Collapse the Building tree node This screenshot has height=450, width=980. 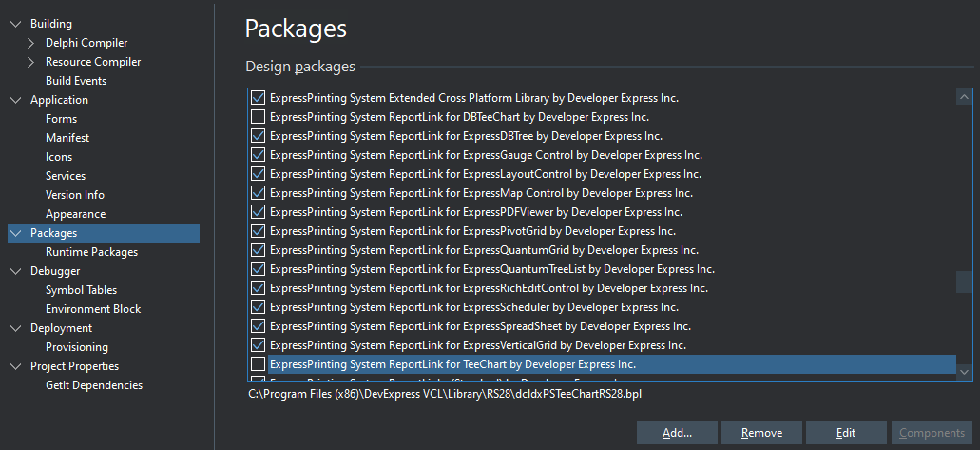coord(16,24)
